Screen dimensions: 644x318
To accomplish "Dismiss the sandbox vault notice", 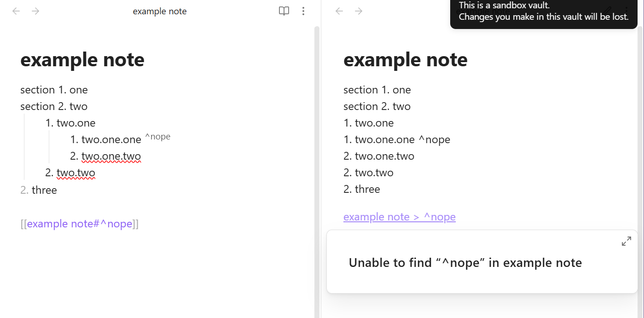I will [x=543, y=12].
